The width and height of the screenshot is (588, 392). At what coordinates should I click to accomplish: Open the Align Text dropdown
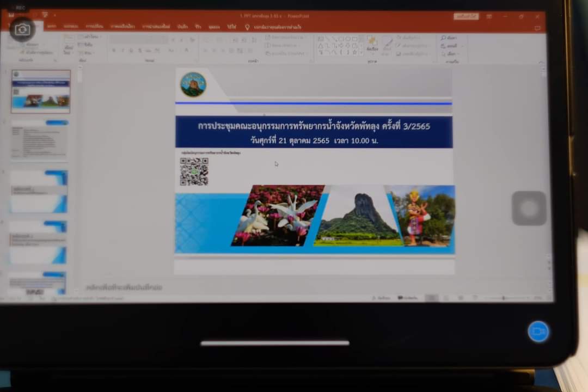283,45
